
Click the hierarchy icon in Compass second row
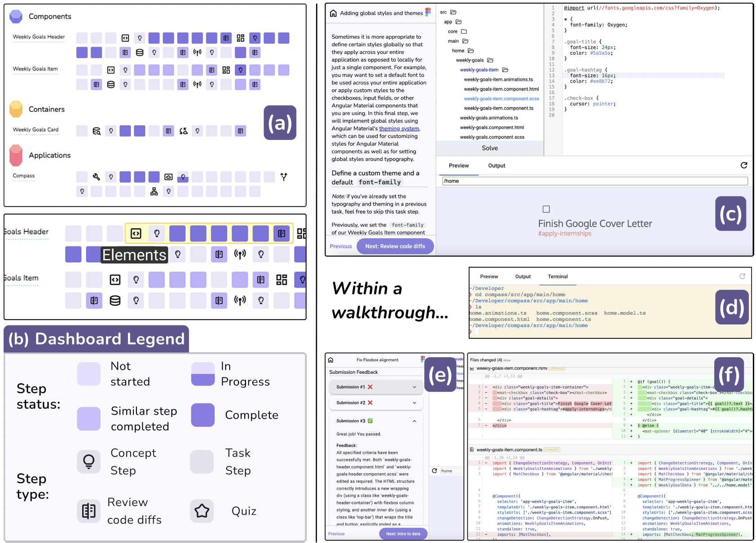[x=154, y=192]
